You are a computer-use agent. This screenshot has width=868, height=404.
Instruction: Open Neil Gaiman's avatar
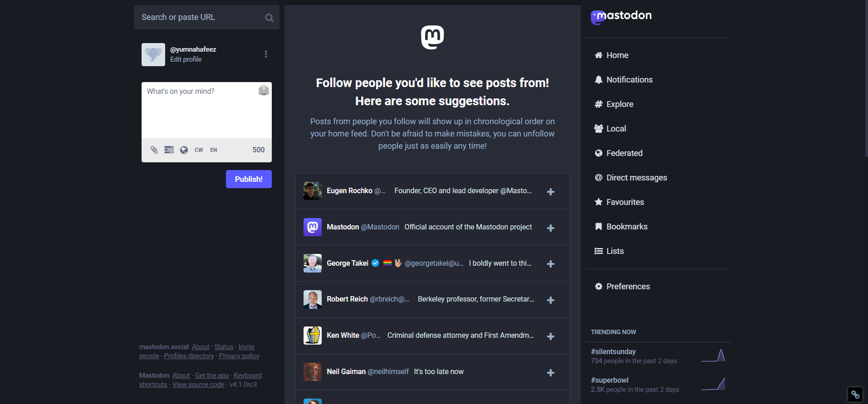click(x=313, y=372)
